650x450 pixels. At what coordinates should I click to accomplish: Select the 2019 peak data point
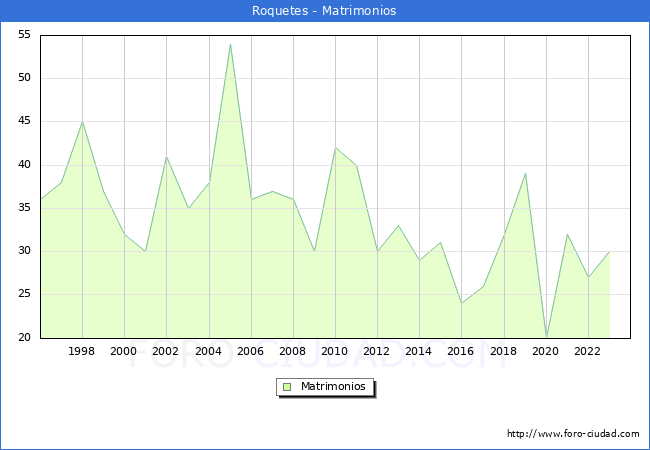point(526,174)
